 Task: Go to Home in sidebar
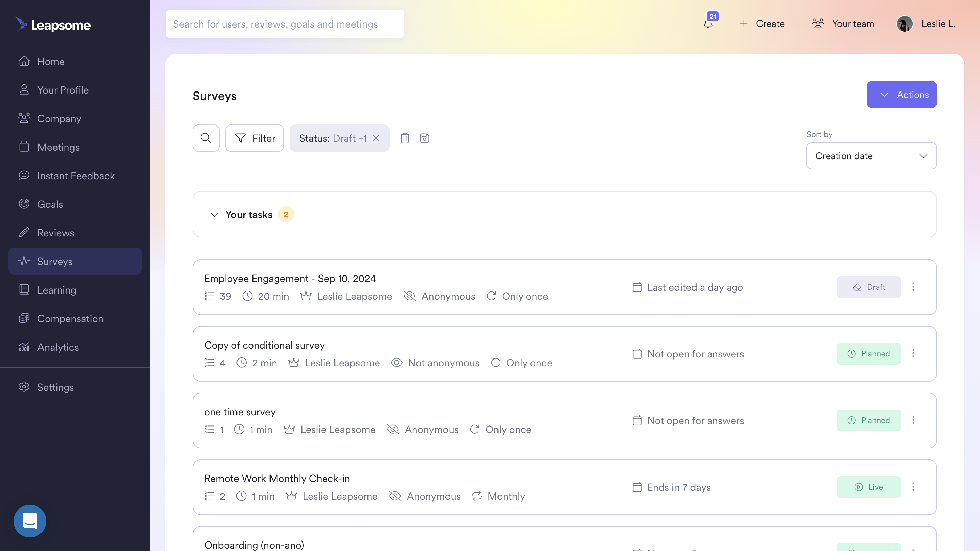pyautogui.click(x=75, y=61)
